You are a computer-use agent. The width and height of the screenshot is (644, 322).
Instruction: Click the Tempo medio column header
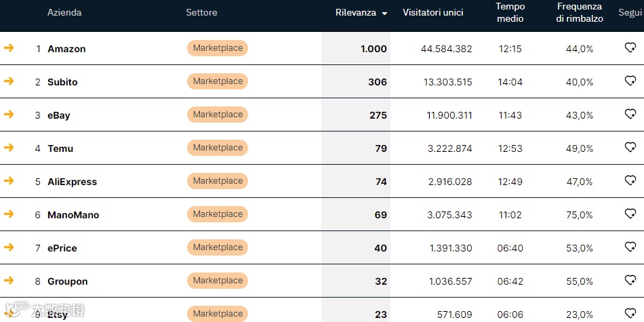(x=510, y=13)
